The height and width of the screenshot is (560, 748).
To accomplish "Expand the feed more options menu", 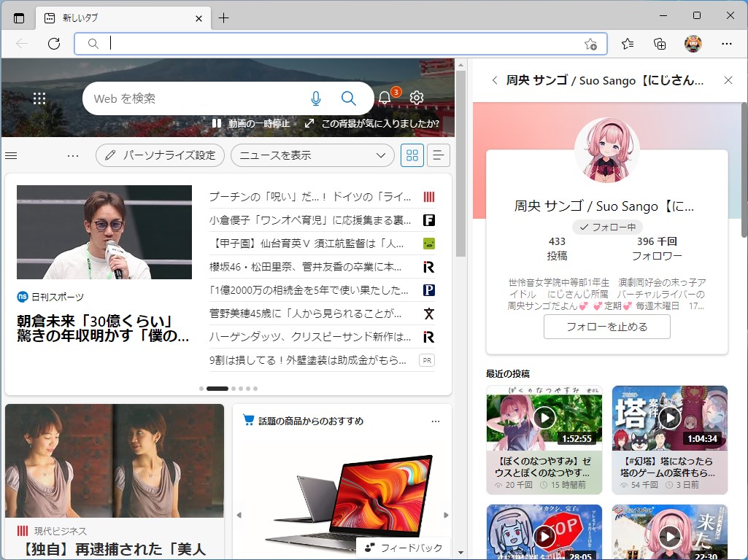I will click(x=72, y=155).
